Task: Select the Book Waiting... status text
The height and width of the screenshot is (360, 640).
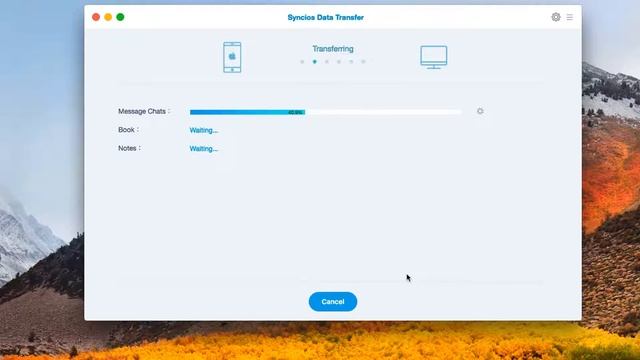Action: (204, 130)
